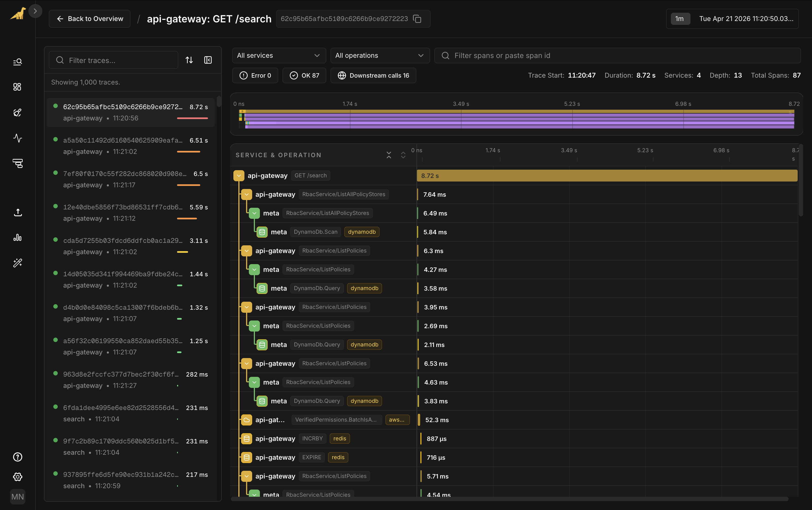The width and height of the screenshot is (812, 510).
Task: Select trace cda5d7255b03... 3.11 s
Action: point(131,246)
